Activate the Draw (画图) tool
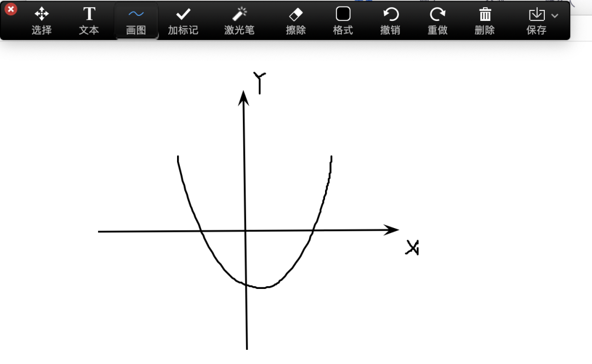Viewport: 592px width, 364px height. tap(136, 20)
